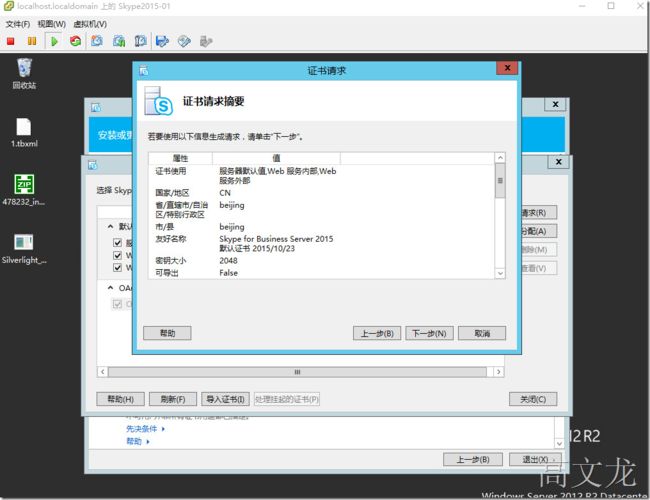
Task: Click the certificate request title bar icon
Action: 144,71
